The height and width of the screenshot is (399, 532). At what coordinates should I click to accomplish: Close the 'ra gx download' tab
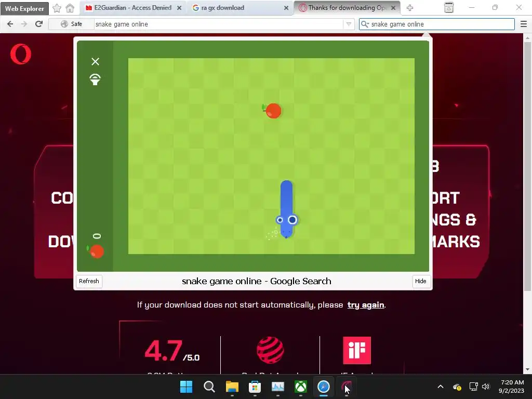click(286, 8)
